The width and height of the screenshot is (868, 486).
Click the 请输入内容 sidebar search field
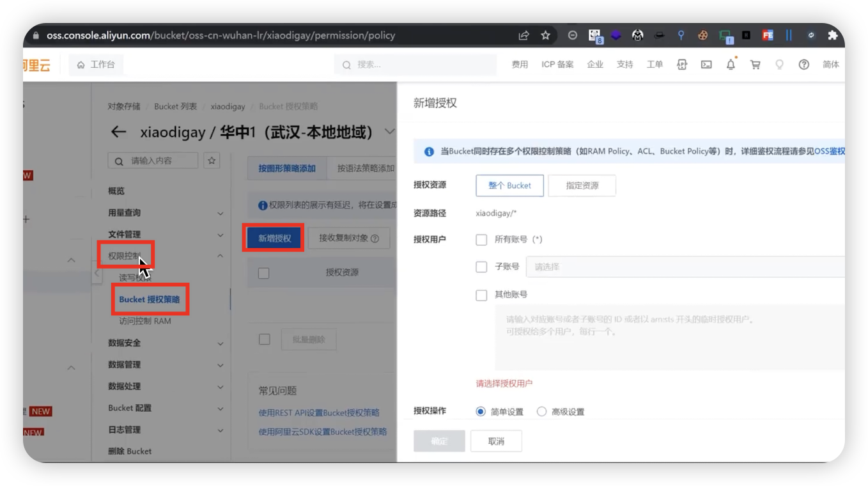(153, 161)
